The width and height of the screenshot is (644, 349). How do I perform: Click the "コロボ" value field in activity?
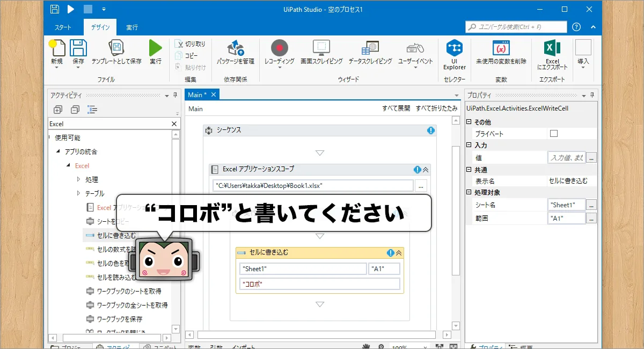pyautogui.click(x=319, y=284)
